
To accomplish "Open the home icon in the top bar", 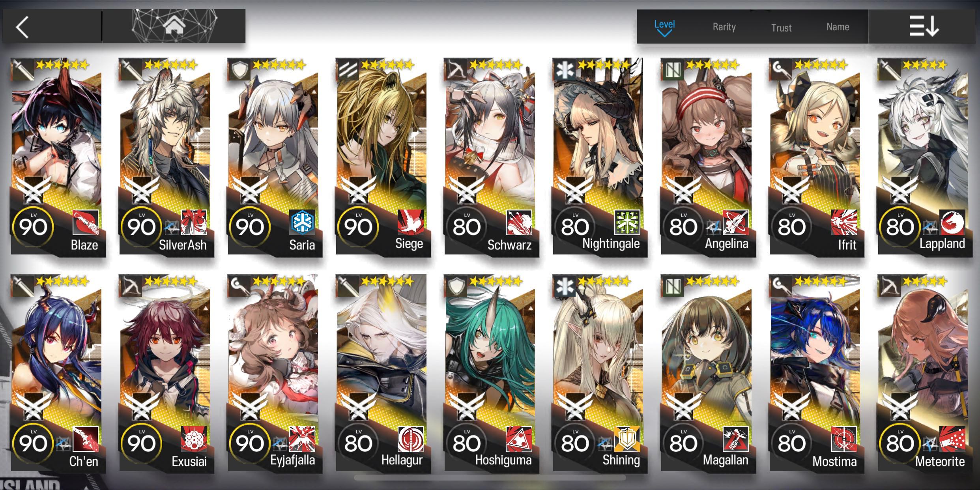I will 174,26.
